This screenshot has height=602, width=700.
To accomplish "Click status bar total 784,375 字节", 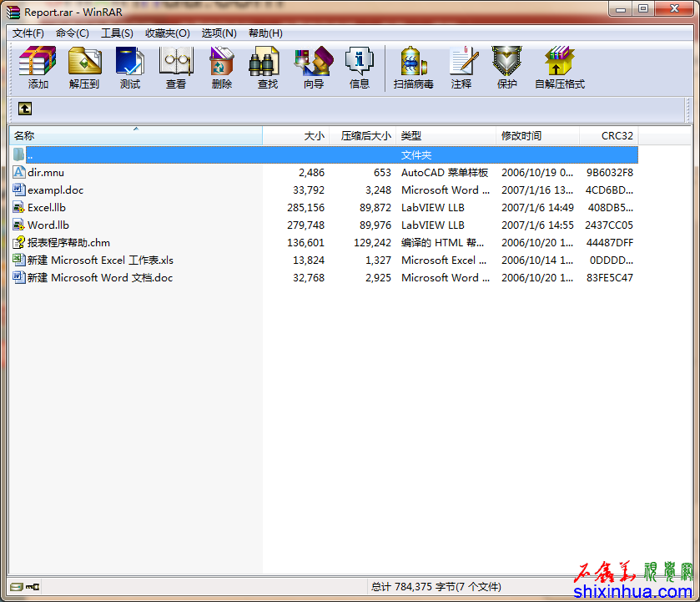I will [436, 586].
